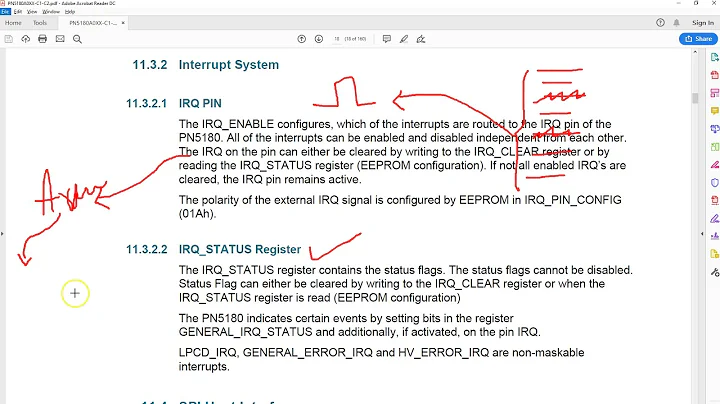
Task: Click the blue Share button
Action: pyautogui.click(x=698, y=39)
